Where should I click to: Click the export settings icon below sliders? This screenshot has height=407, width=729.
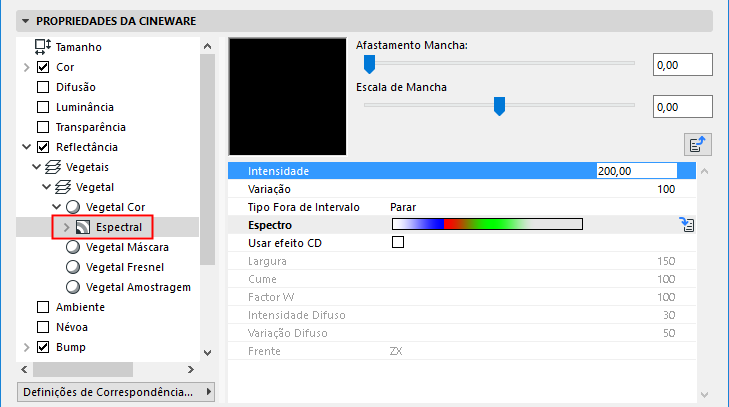pos(697,145)
